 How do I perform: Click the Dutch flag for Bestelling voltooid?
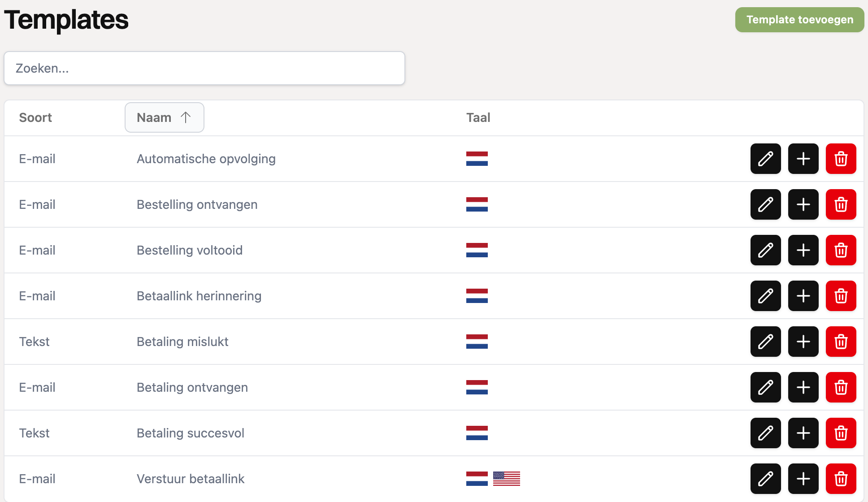coord(477,250)
